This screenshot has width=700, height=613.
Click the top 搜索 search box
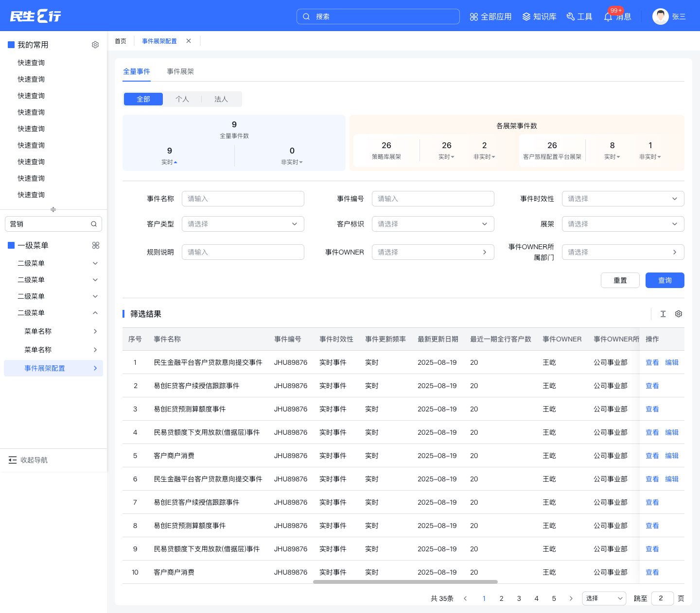click(378, 17)
